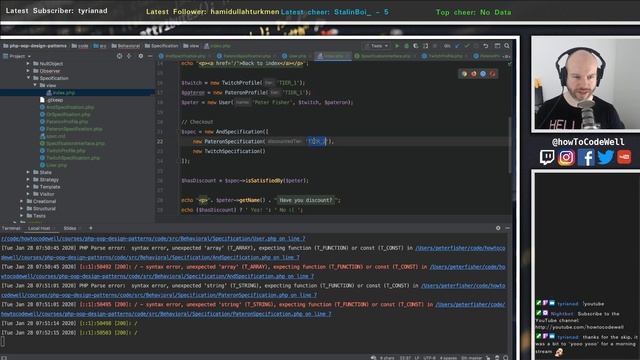Select .gitkeep file in the project tree
Image resolution: width=640 pixels, height=360 pixels.
55,100
